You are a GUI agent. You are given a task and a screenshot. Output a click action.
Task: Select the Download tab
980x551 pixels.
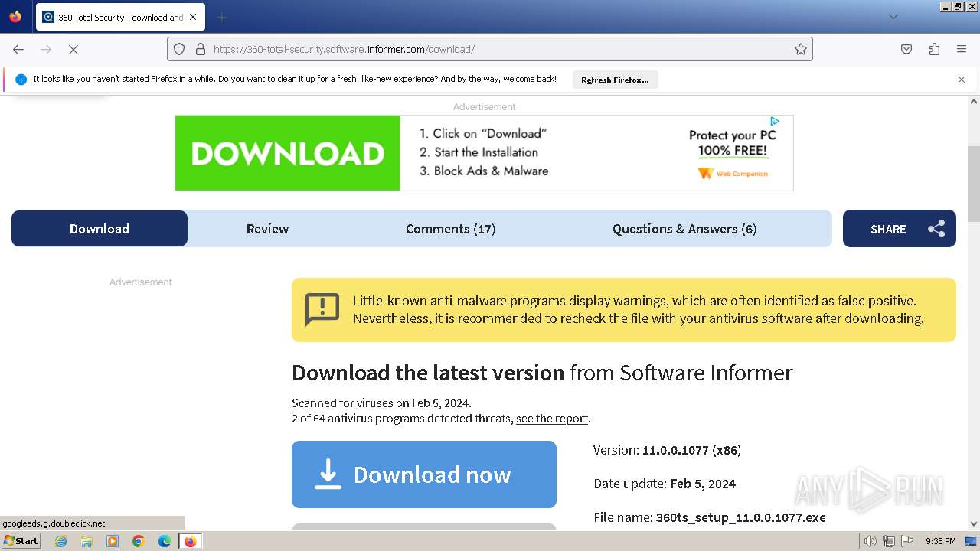coord(100,228)
